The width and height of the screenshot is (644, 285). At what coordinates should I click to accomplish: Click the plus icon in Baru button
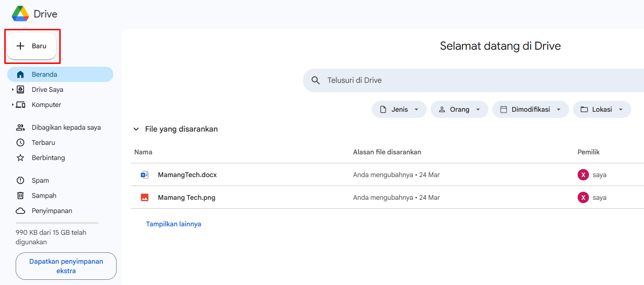tap(20, 46)
